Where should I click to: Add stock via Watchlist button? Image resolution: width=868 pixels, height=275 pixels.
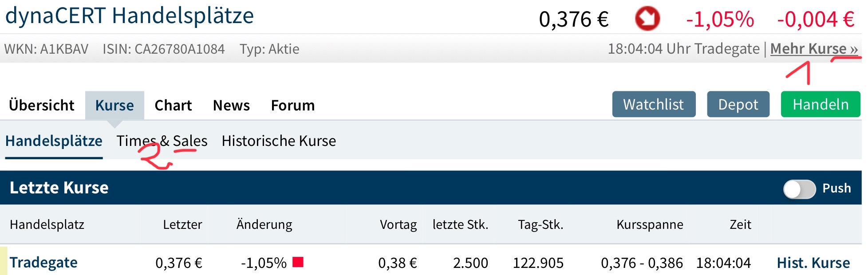point(653,104)
